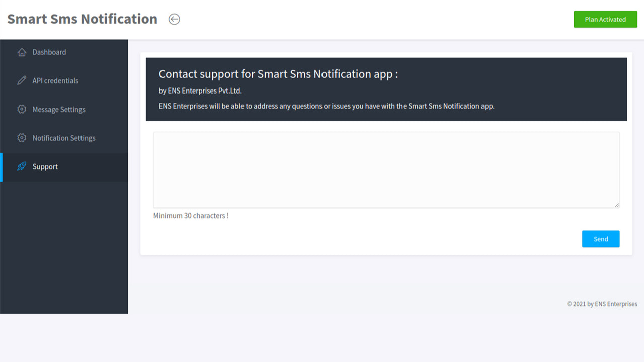Open the Dashboard menu item
Screen dimensions: 644x362
click(x=49, y=52)
